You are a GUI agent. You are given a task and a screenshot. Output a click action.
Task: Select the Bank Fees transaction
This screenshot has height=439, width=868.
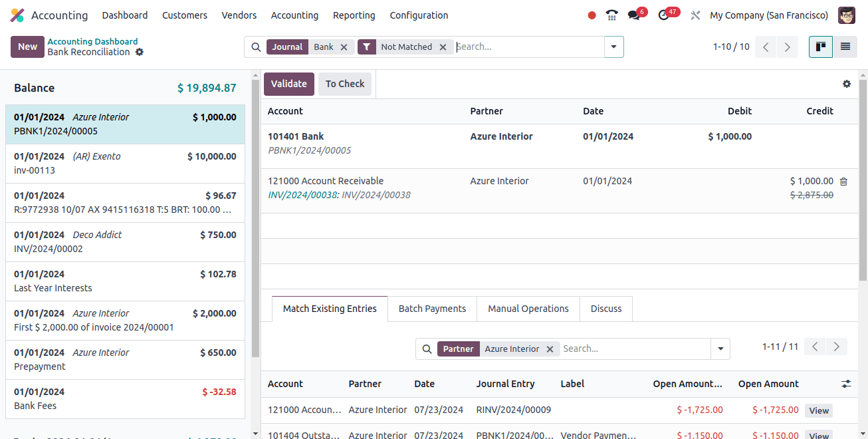click(x=125, y=399)
